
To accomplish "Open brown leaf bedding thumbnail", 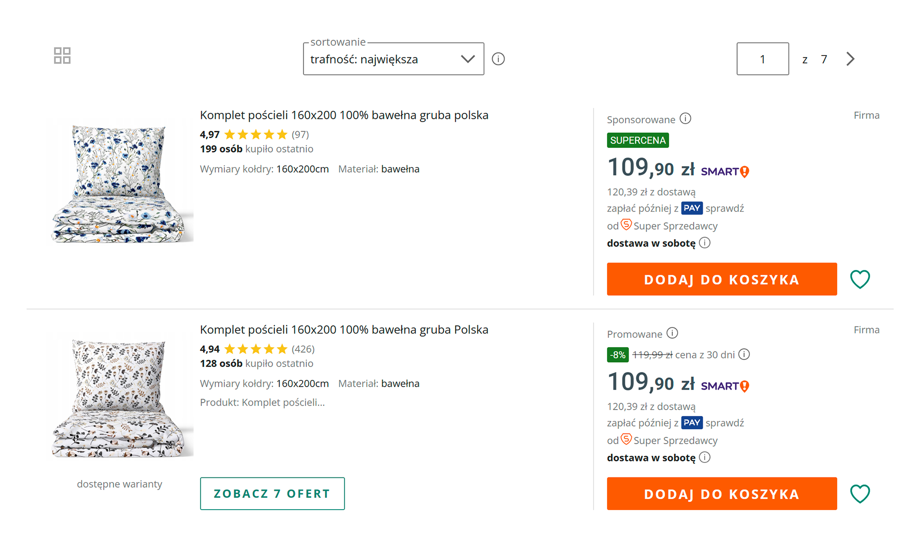I will [x=121, y=398].
